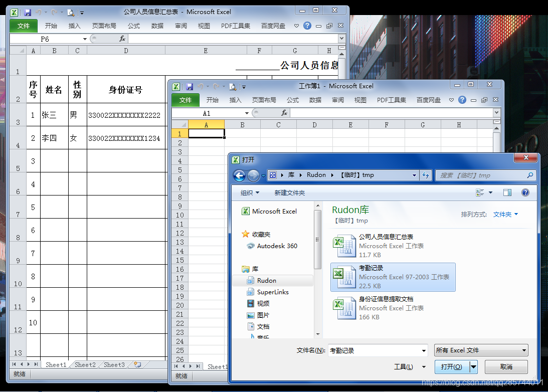
Task: Click column B header in 工作簿1
Action: pos(242,125)
